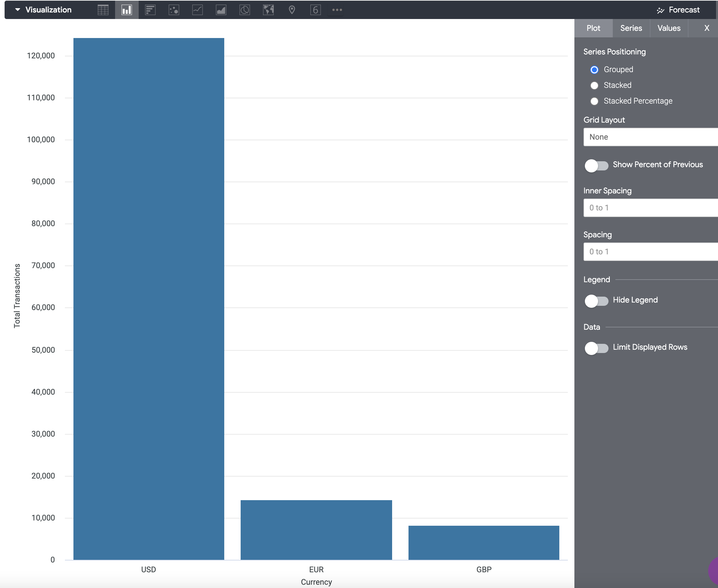This screenshot has width=718, height=588.
Task: Choose the Scatterplot visualization icon
Action: tap(174, 10)
